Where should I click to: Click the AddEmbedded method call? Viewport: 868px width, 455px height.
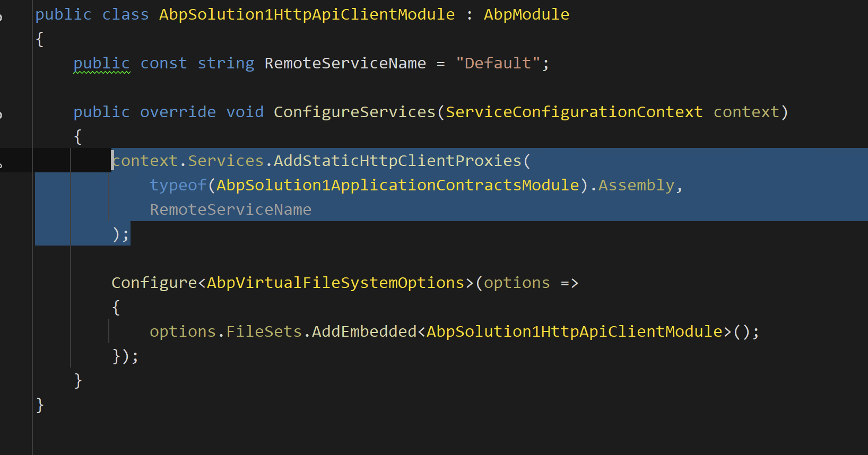(364, 331)
